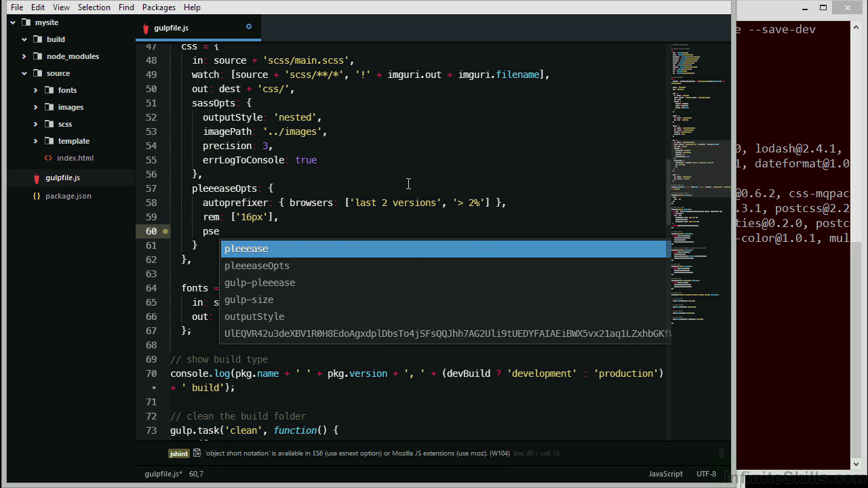Select the gulpfile.js editor tab
The width and height of the screenshot is (868, 488).
click(x=198, y=28)
